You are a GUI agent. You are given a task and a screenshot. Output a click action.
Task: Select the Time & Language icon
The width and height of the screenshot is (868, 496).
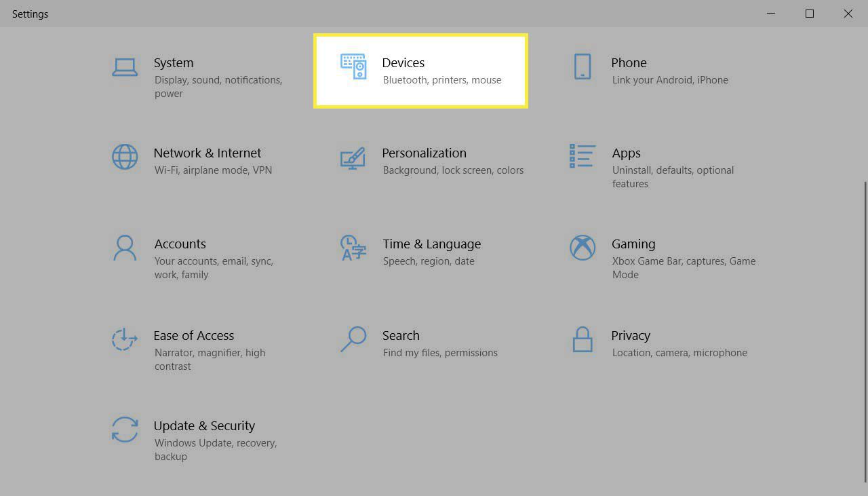(x=353, y=248)
